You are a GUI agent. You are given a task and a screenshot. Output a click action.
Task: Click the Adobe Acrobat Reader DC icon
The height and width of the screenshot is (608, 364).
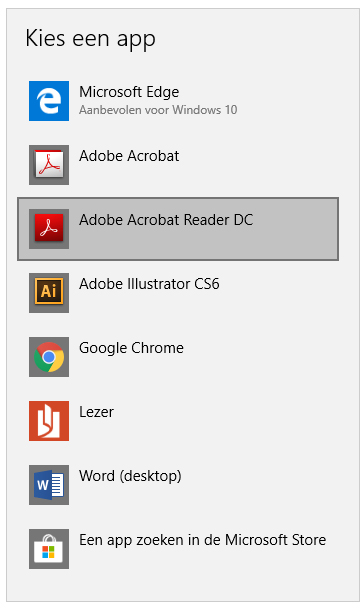(49, 229)
